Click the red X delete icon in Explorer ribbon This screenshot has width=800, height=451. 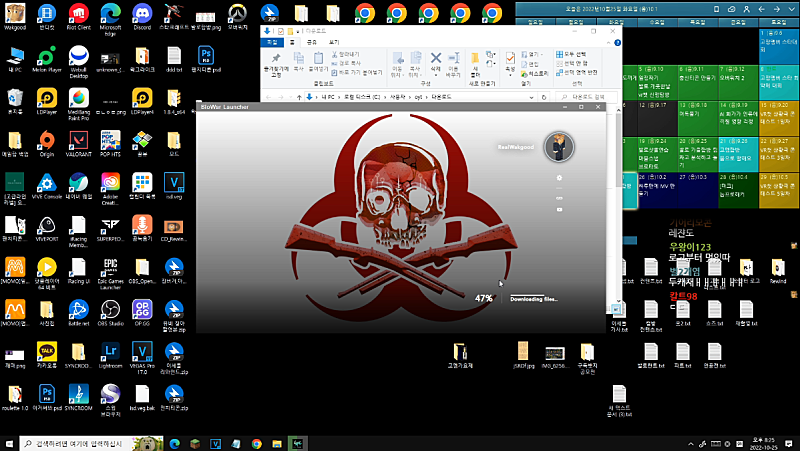coord(435,60)
